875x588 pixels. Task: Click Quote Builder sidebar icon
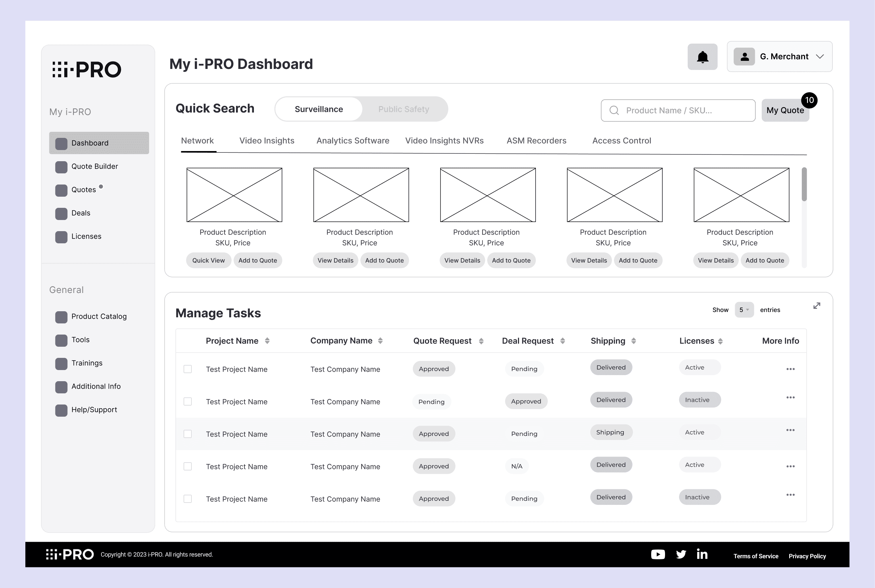pos(61,167)
